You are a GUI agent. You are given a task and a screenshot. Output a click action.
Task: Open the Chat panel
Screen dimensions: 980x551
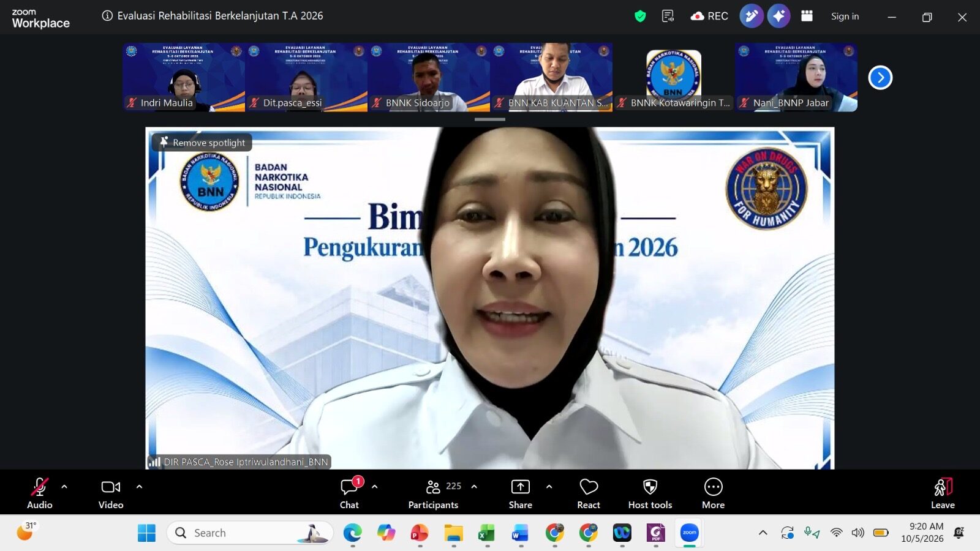click(350, 493)
